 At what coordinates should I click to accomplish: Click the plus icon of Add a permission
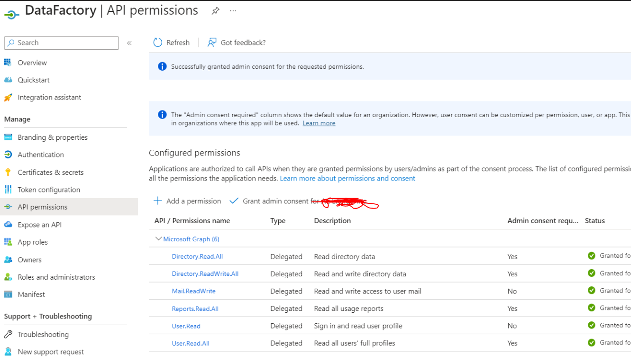click(158, 201)
